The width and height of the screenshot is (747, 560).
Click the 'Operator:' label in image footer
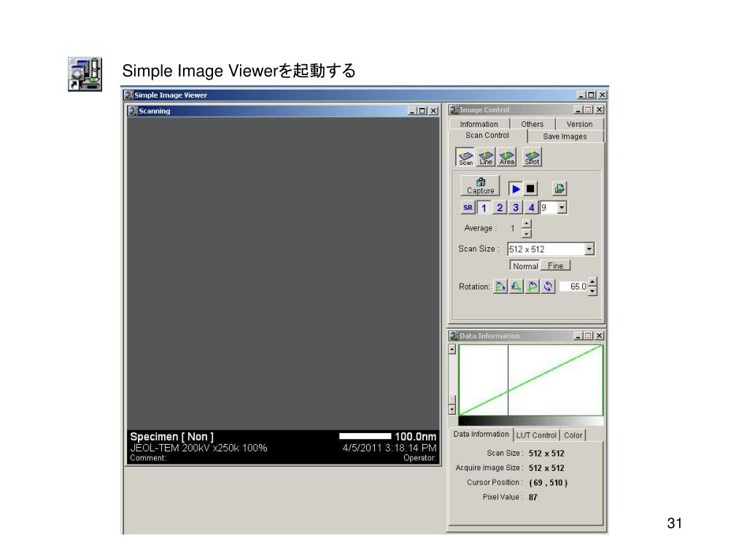419,458
